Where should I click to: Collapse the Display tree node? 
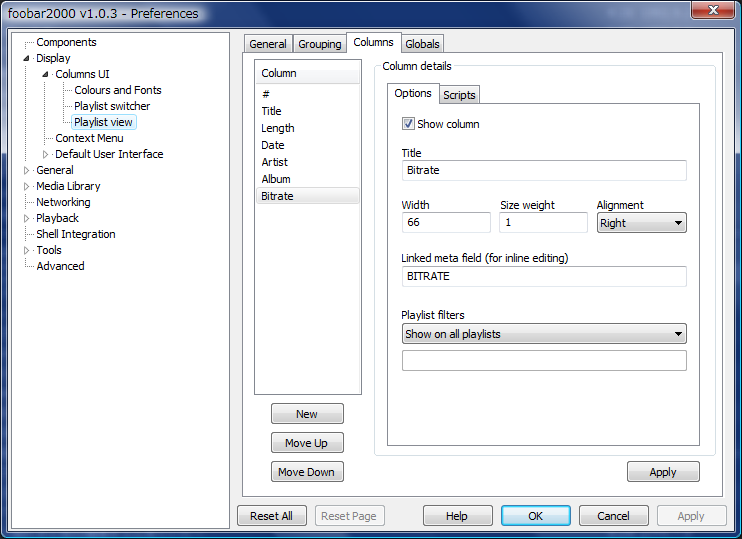coord(26,59)
